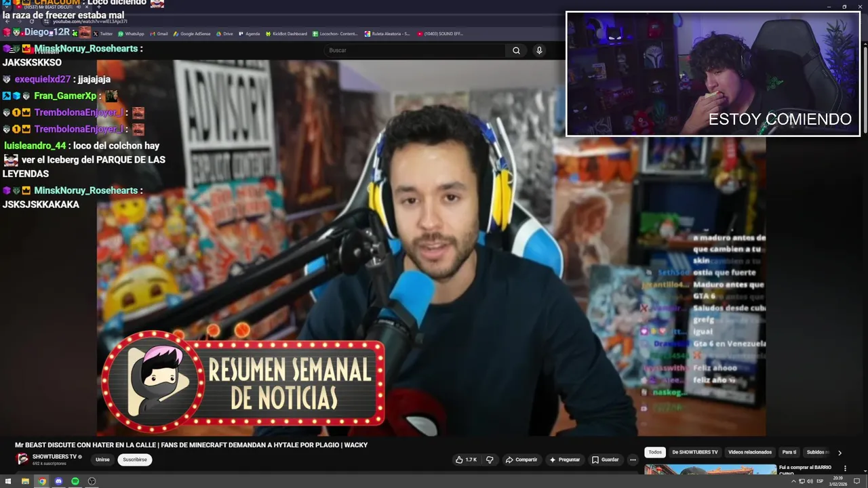Open more actions three-dot menu

(x=633, y=460)
